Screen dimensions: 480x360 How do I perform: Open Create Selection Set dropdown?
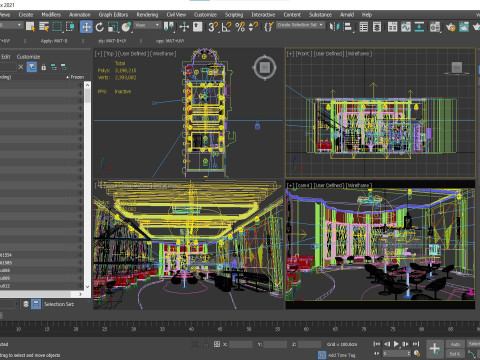tap(300, 25)
